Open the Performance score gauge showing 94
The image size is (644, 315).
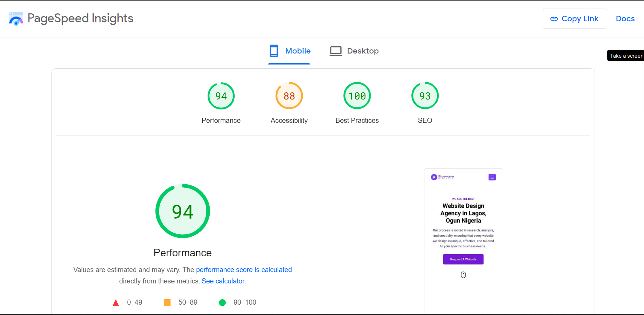tap(221, 96)
